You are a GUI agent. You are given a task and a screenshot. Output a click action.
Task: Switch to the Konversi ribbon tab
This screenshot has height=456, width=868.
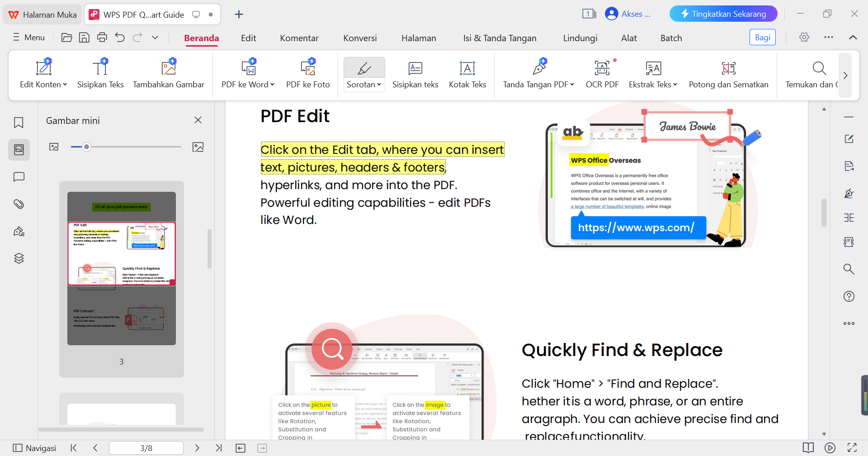click(x=360, y=38)
